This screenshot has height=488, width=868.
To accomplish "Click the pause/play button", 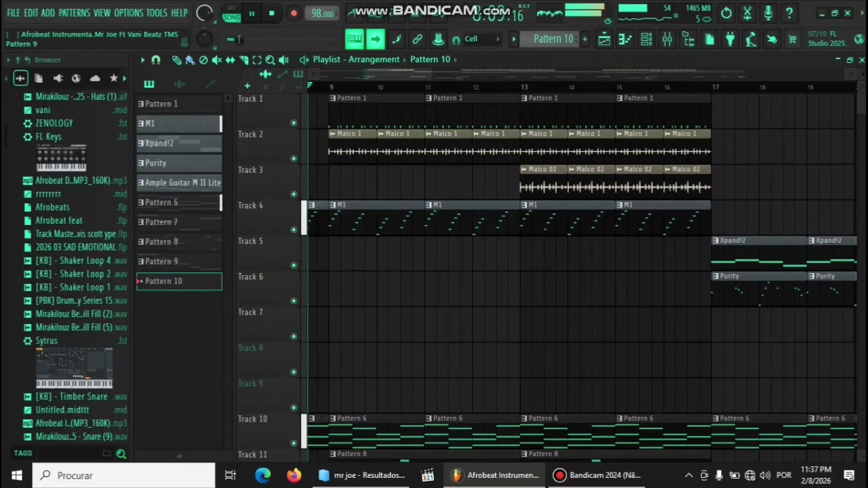I will coord(252,13).
